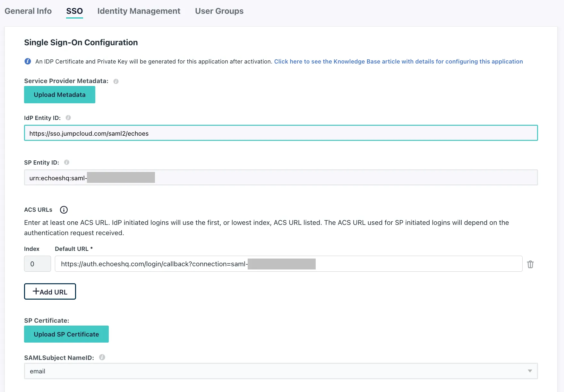Viewport: 564px width, 392px height.
Task: Click the info icon next to Service Provider Metadata
Action: click(116, 81)
